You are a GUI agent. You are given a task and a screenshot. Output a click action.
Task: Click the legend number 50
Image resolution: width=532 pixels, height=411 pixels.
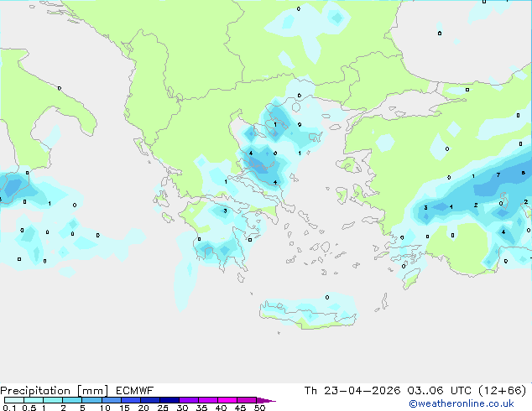(x=259, y=408)
